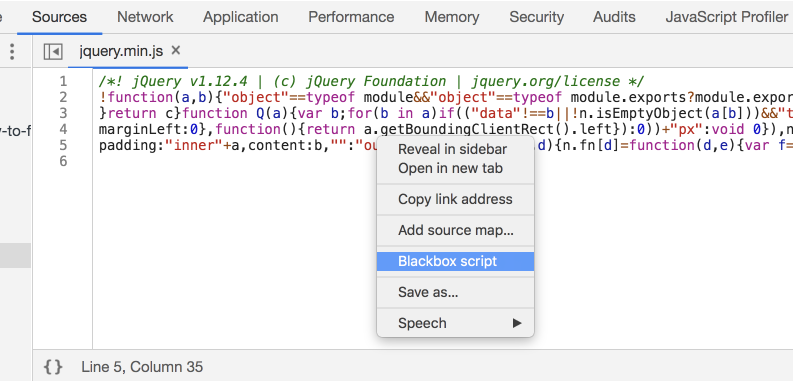This screenshot has height=381, width=793.
Task: Expand the Speech submenu arrow
Action: point(516,323)
